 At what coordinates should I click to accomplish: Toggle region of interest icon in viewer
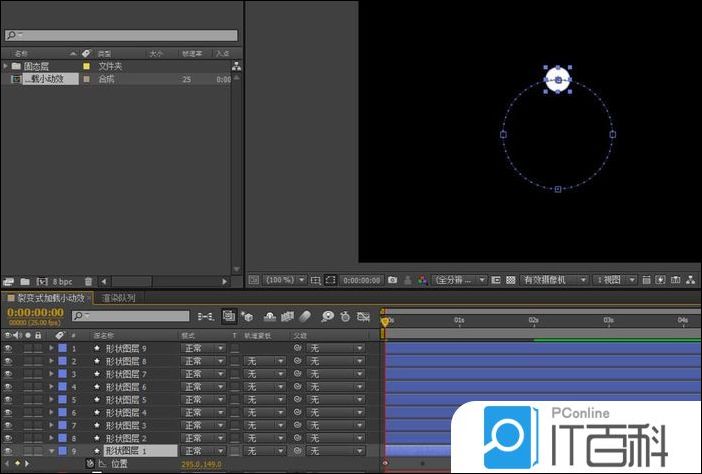click(316, 280)
